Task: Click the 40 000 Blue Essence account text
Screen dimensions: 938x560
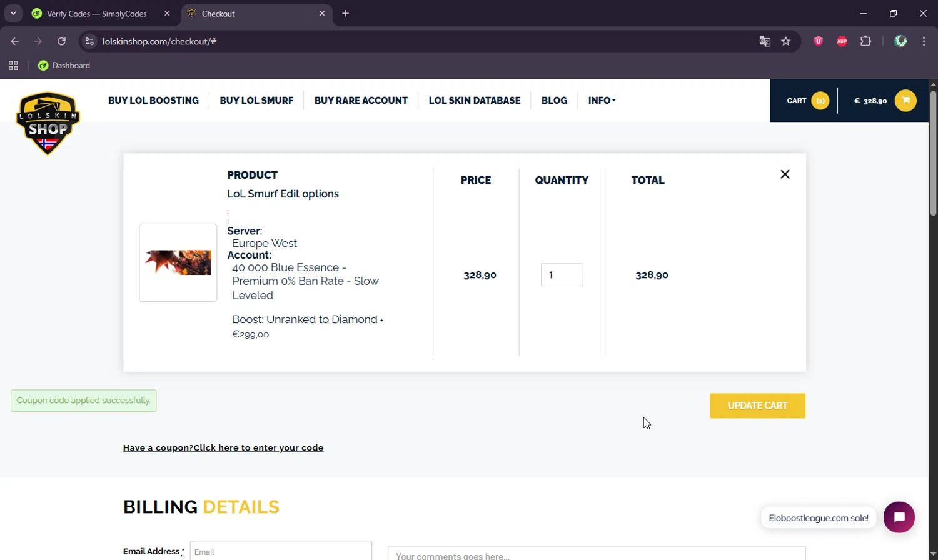Action: [305, 281]
